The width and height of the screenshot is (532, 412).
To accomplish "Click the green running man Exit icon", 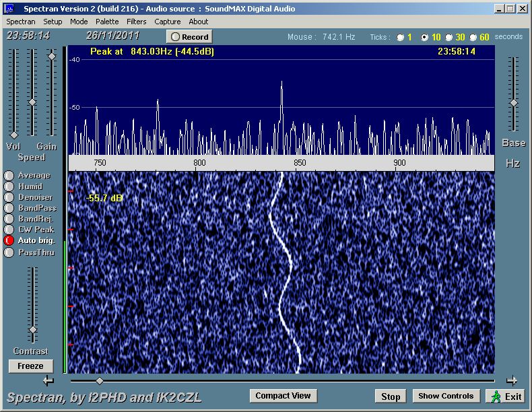I will tap(496, 397).
